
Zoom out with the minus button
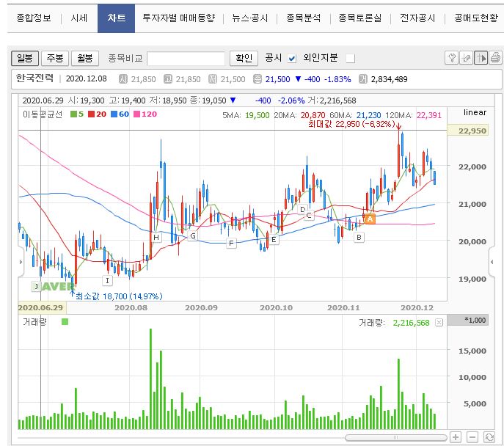click(x=472, y=437)
